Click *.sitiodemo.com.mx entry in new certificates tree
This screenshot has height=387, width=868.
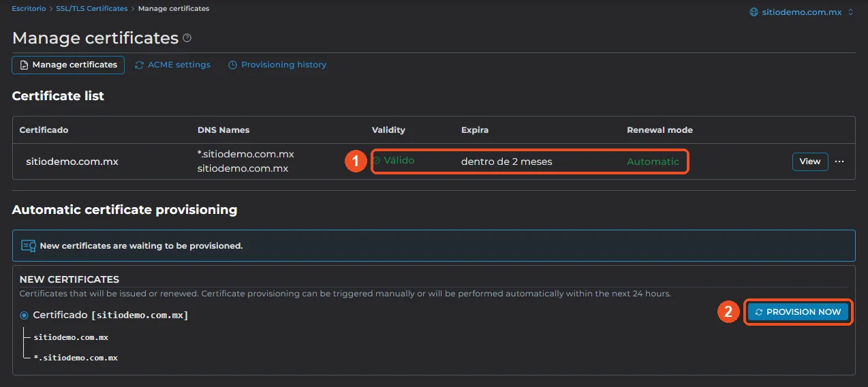point(76,358)
